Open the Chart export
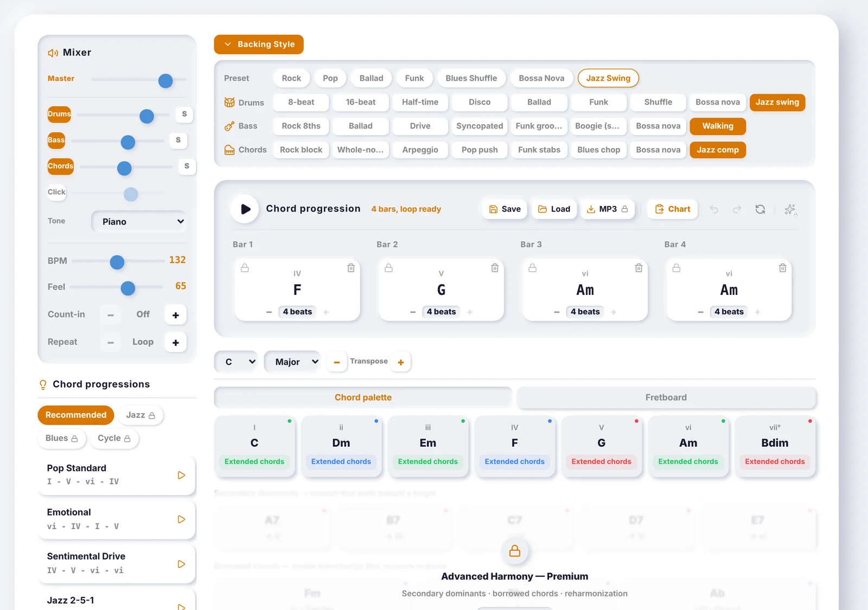The width and height of the screenshot is (868, 610). [x=673, y=209]
